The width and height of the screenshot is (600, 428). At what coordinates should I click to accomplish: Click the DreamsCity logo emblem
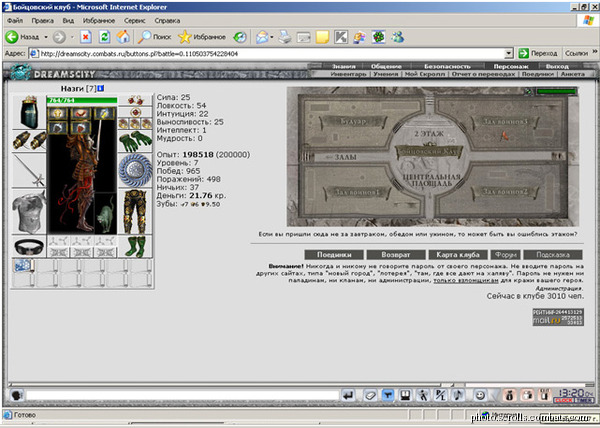(x=20, y=72)
